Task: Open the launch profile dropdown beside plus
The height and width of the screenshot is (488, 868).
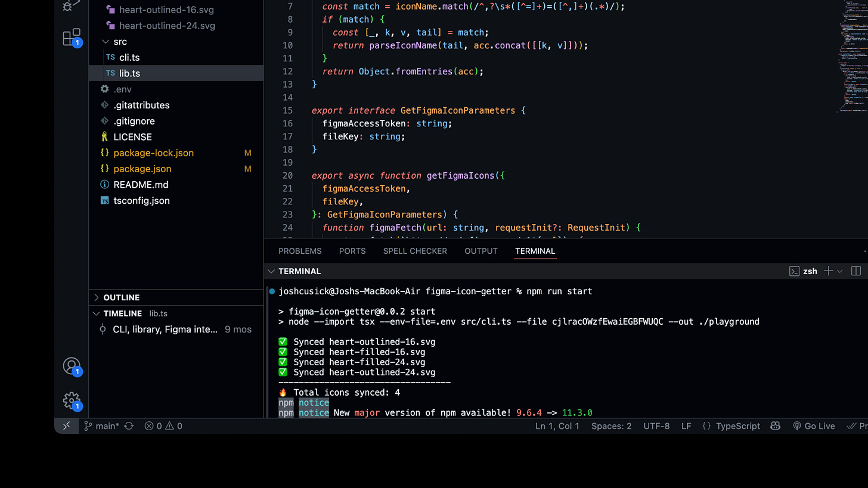Action: point(840,271)
